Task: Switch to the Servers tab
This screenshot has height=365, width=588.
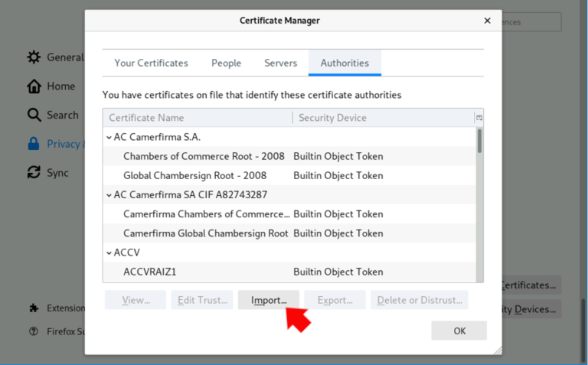Action: pos(280,63)
